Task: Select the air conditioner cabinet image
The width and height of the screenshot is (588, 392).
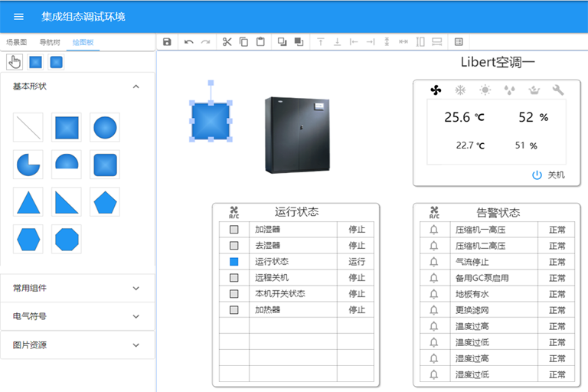Action: click(x=297, y=135)
